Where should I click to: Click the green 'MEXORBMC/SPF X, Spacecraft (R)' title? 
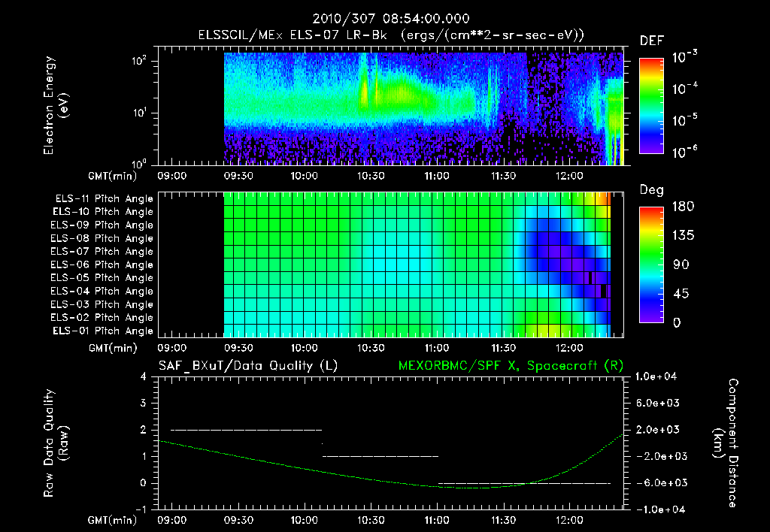511,366
